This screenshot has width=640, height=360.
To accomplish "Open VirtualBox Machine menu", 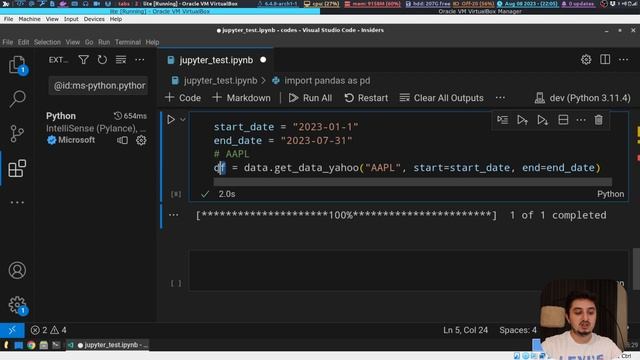I will 29,19.
